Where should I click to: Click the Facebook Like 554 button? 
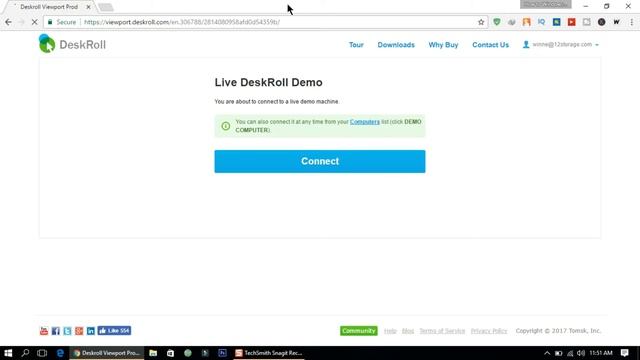[x=114, y=331]
